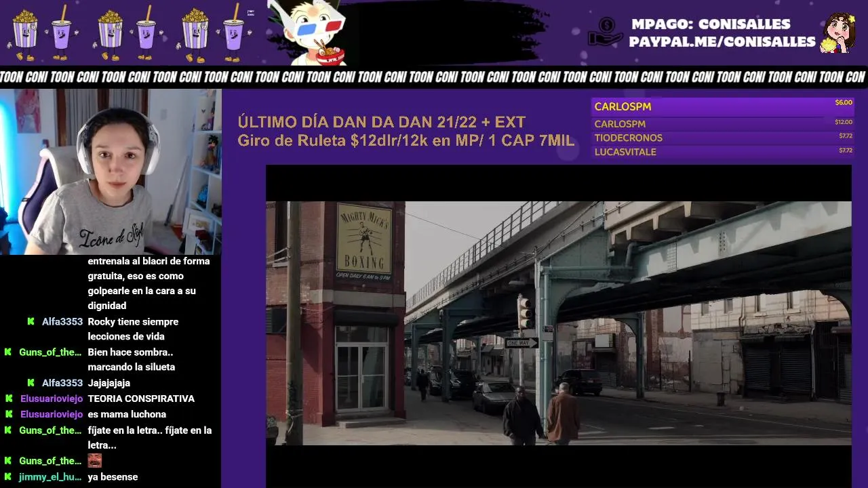The height and width of the screenshot is (488, 868).
Task: Click Kick badge beside Elusuarioviejo 'es mama luchona' message
Action: pos(8,414)
